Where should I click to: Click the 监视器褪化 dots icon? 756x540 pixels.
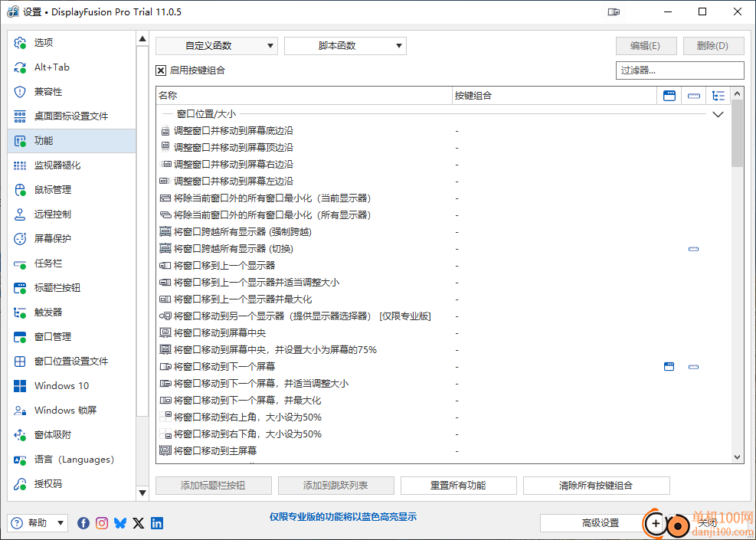(20, 165)
